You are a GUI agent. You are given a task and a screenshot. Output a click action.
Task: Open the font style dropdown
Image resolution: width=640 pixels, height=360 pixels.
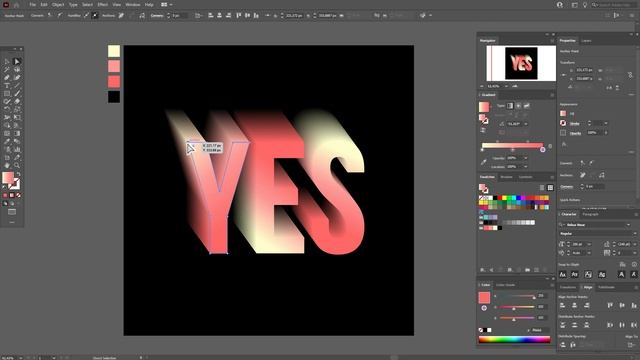click(x=634, y=234)
